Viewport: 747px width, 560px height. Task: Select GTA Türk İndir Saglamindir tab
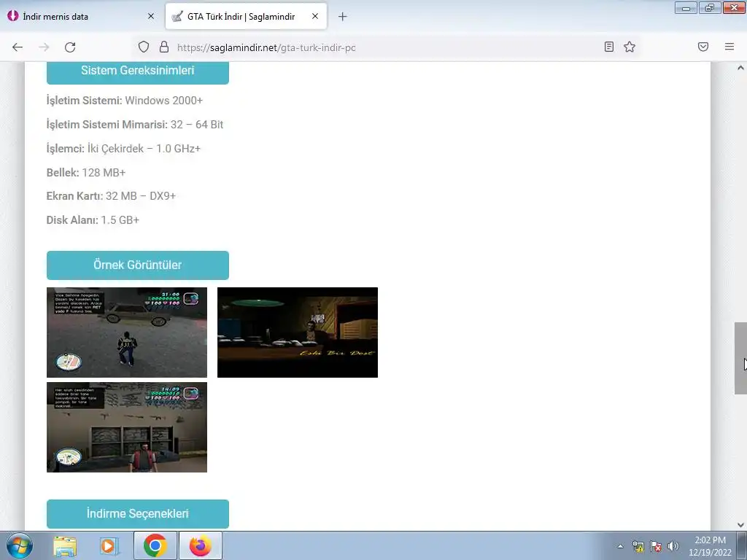(x=246, y=16)
